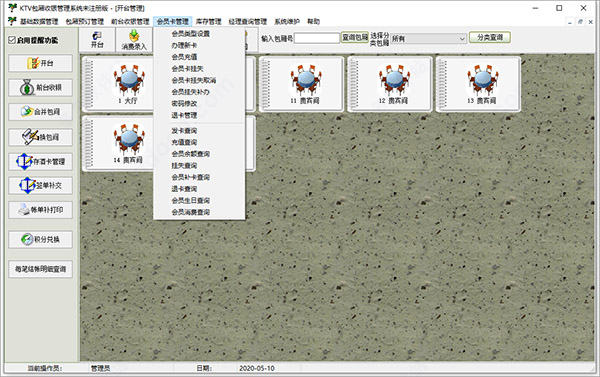Click the 前台收银 money bag button
Image resolution: width=600 pixels, height=377 pixels.
point(41,88)
